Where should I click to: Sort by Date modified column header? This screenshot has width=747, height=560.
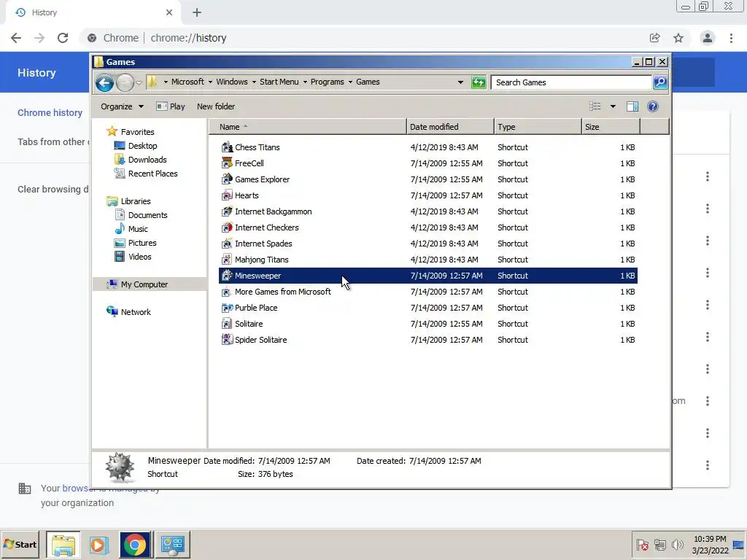[x=450, y=127]
